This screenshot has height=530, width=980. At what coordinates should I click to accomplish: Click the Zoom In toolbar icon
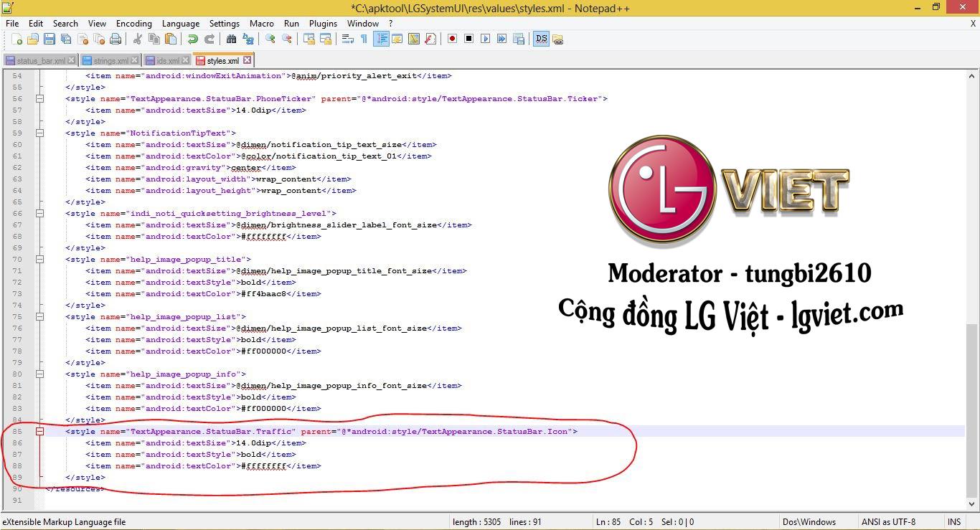[x=270, y=39]
